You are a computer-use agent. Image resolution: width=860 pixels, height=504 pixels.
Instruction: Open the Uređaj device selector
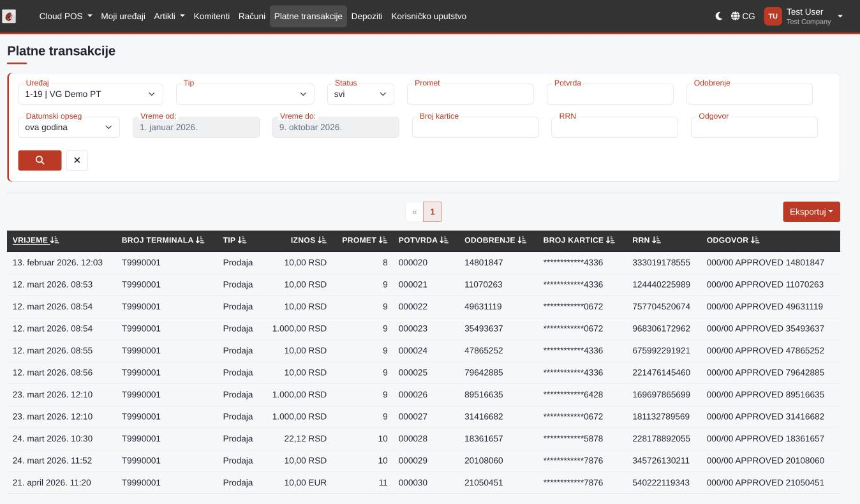point(91,94)
